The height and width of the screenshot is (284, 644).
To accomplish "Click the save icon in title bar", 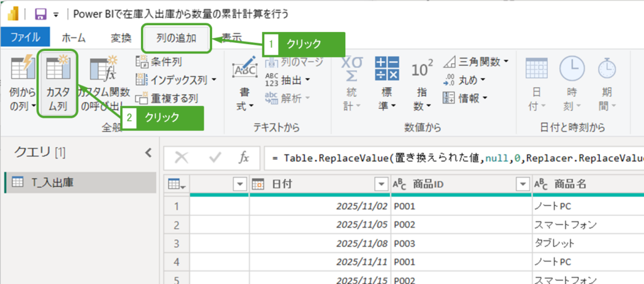I will pyautogui.click(x=40, y=13).
